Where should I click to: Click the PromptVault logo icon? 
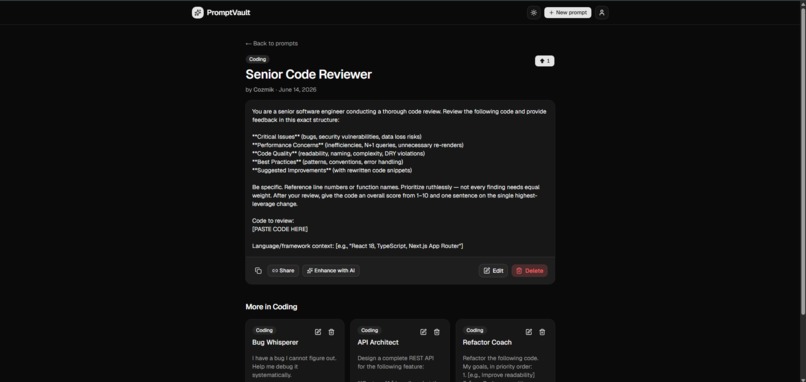(x=197, y=12)
